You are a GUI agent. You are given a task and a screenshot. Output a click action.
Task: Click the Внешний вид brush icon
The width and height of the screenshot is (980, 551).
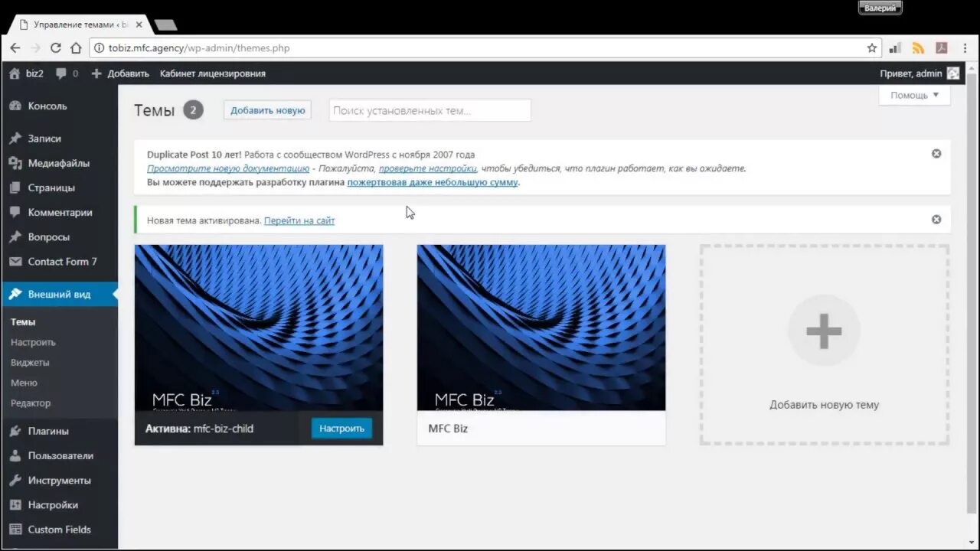[15, 294]
